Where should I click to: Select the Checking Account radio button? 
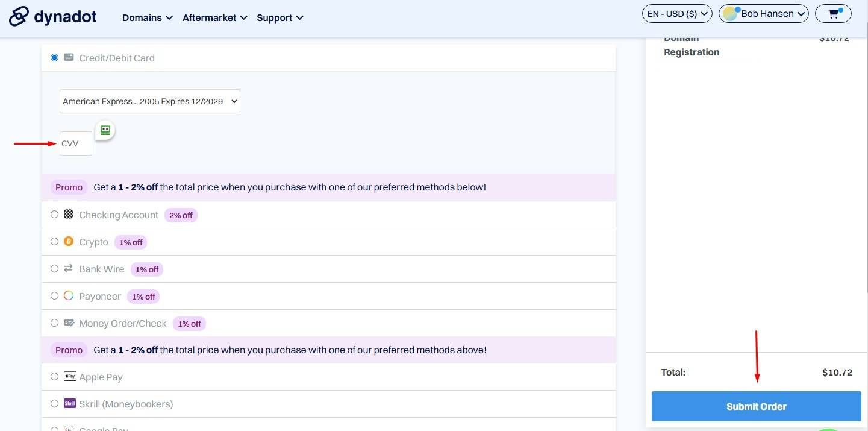(55, 214)
